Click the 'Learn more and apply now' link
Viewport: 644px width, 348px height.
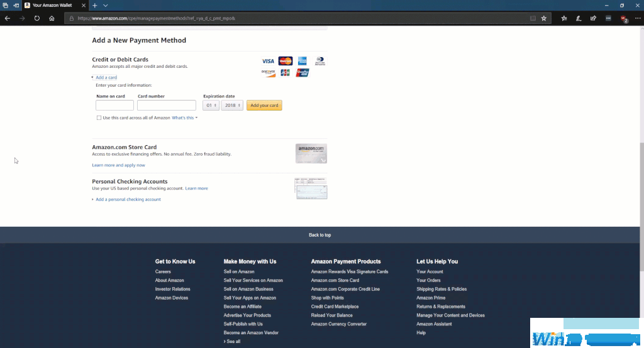118,165
